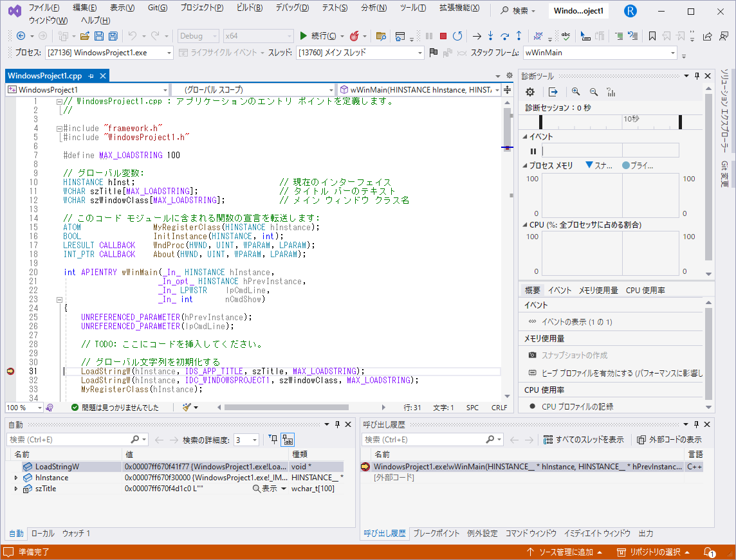
Task: Open the スレッド selector dropdown
Action: pyautogui.click(x=360, y=53)
